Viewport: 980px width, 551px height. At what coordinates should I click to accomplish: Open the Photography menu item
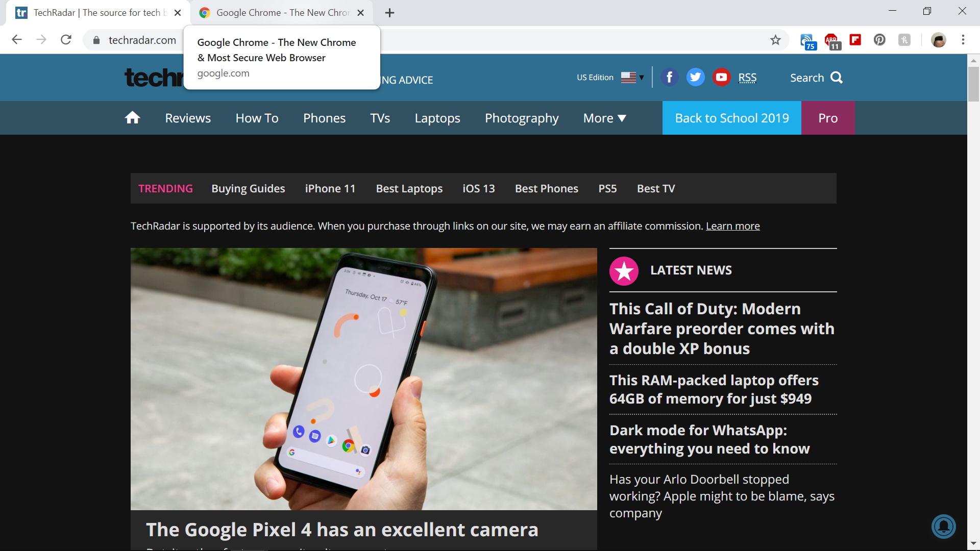click(x=522, y=118)
